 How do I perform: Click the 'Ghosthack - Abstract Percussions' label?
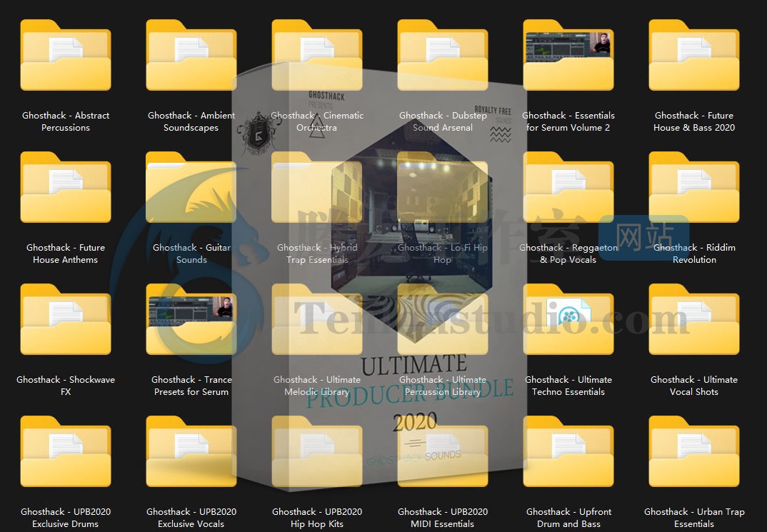click(66, 121)
